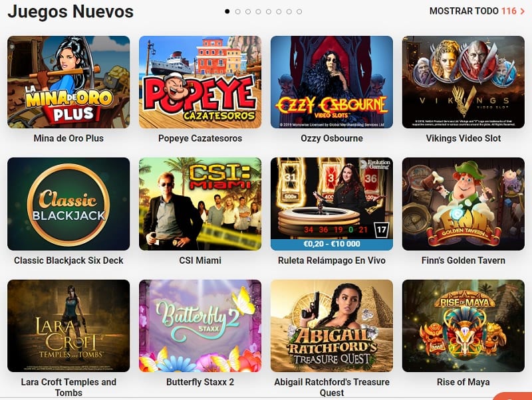Go to the second carousel page dot

(x=238, y=11)
